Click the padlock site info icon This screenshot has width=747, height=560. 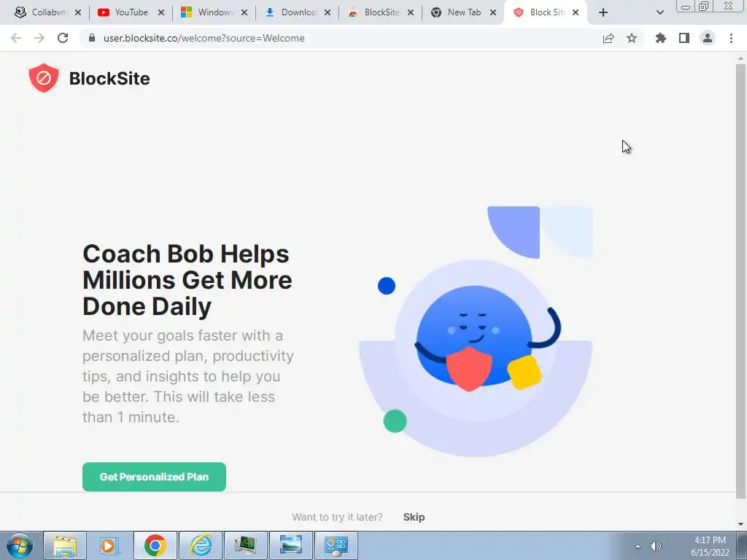pos(92,38)
